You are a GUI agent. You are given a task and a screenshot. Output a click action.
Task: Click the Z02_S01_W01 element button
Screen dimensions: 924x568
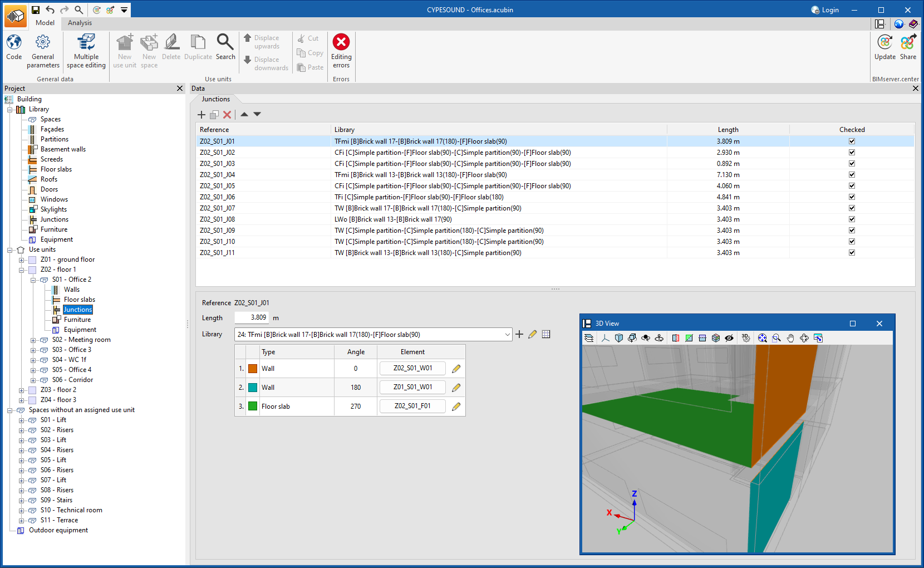pyautogui.click(x=412, y=369)
